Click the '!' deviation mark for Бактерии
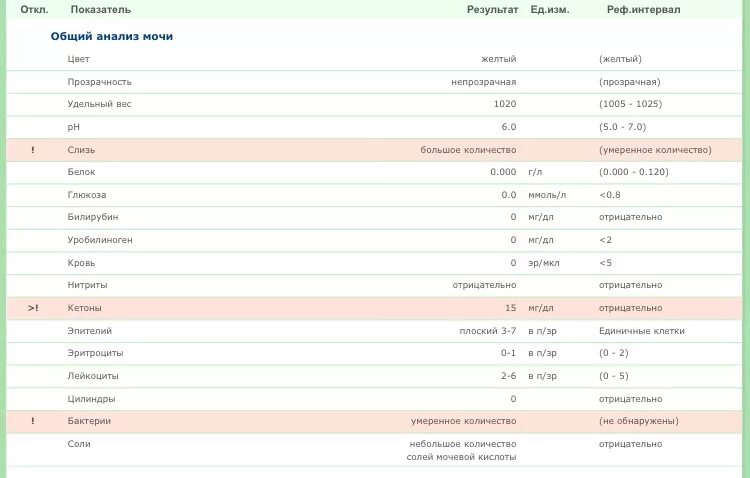This screenshot has width=750, height=478. point(33,421)
